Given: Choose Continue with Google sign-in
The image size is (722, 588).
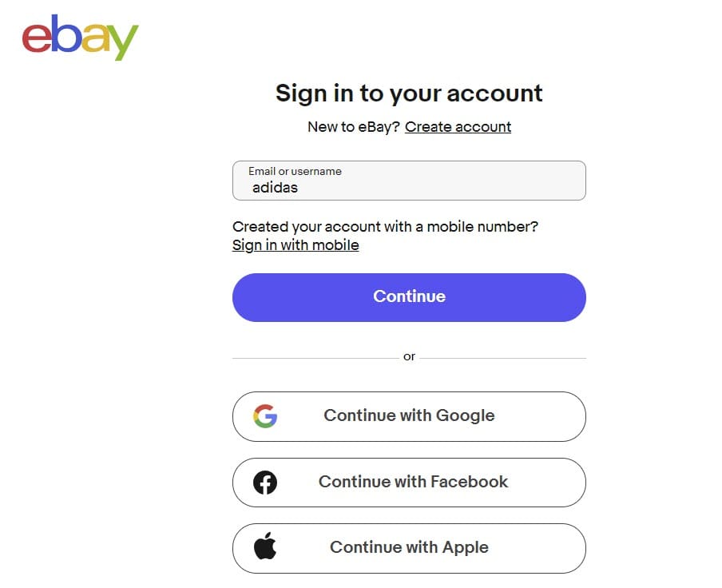Looking at the screenshot, I should [409, 416].
